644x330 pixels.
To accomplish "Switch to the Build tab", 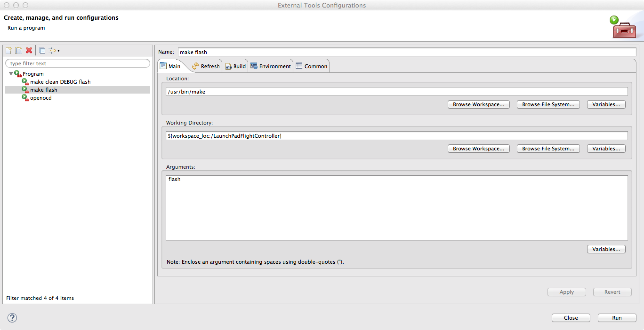I will pos(236,66).
